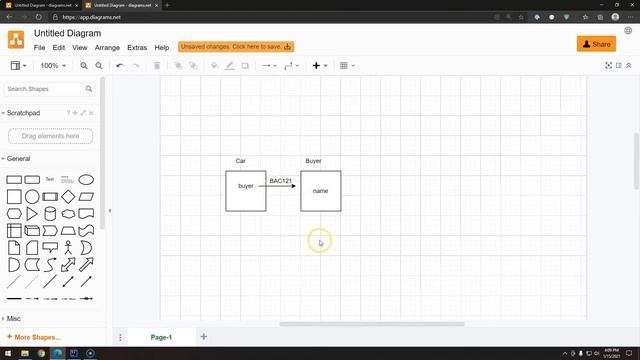Open the table dropdown in toolbar
The height and width of the screenshot is (360, 640).
pos(347,66)
